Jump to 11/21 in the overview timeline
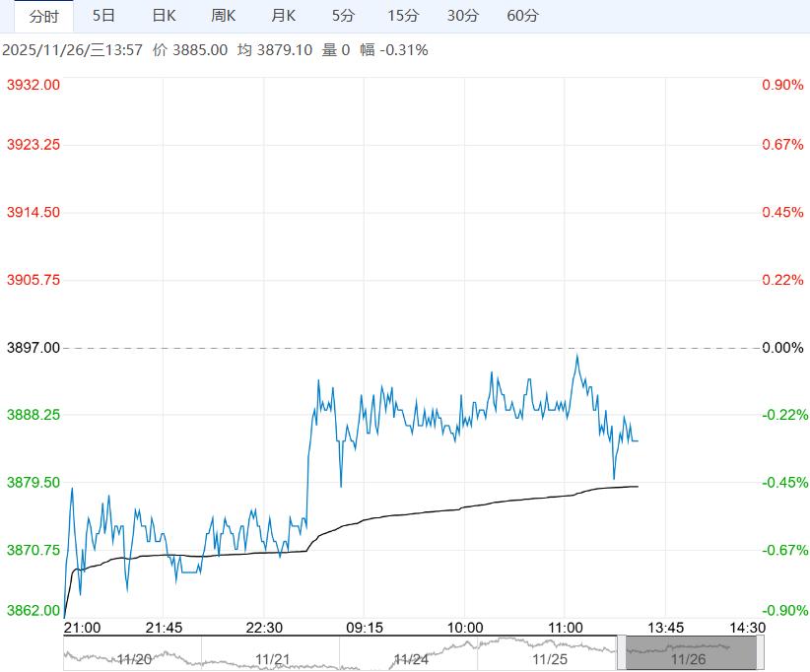 [x=272, y=658]
